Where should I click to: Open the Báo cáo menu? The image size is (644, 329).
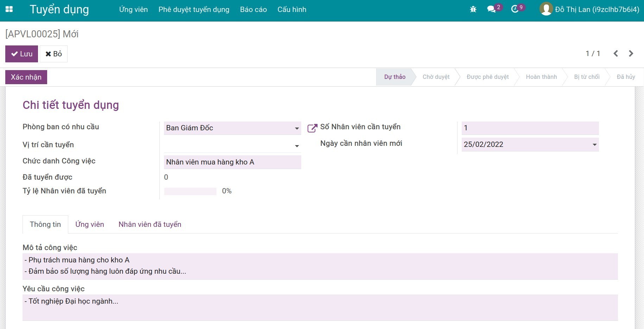pos(253,10)
